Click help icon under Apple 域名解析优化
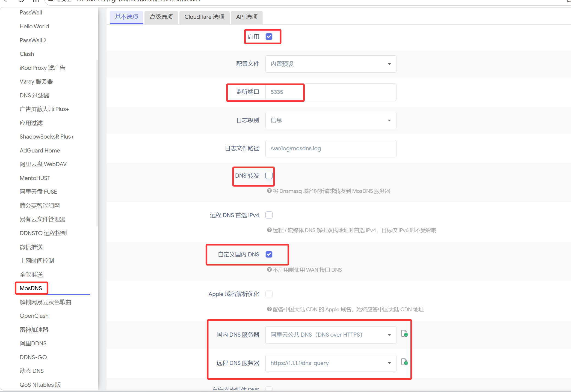The width and height of the screenshot is (571, 392). coord(269,309)
